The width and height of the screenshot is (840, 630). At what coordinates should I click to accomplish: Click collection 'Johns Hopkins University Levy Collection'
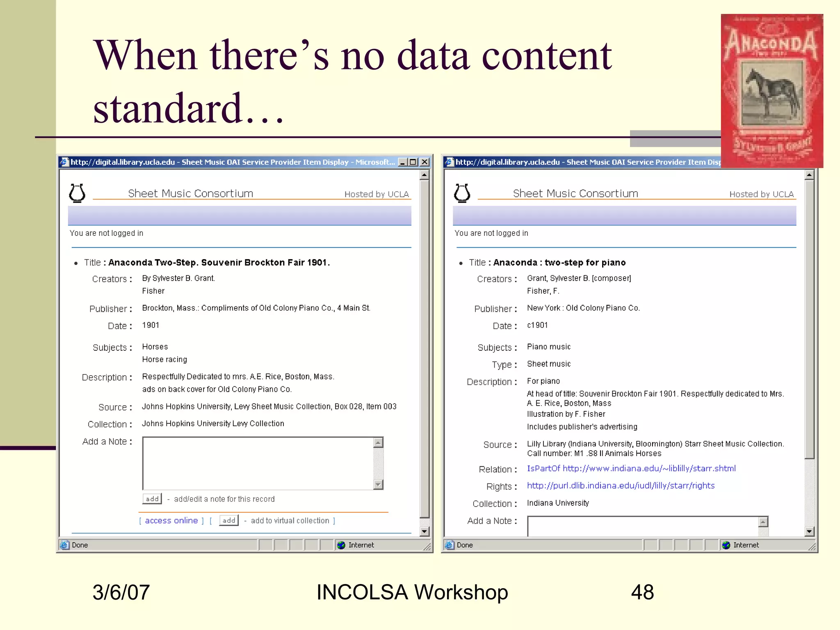click(x=213, y=423)
